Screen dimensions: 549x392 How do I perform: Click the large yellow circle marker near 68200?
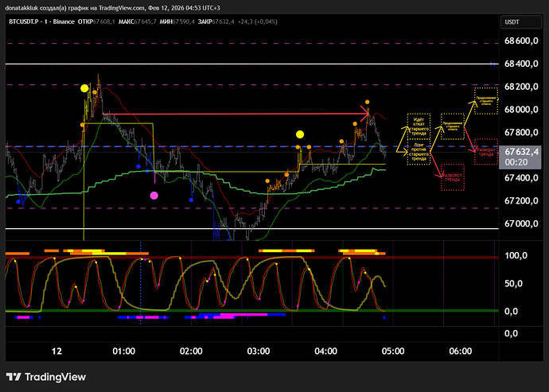[84, 88]
